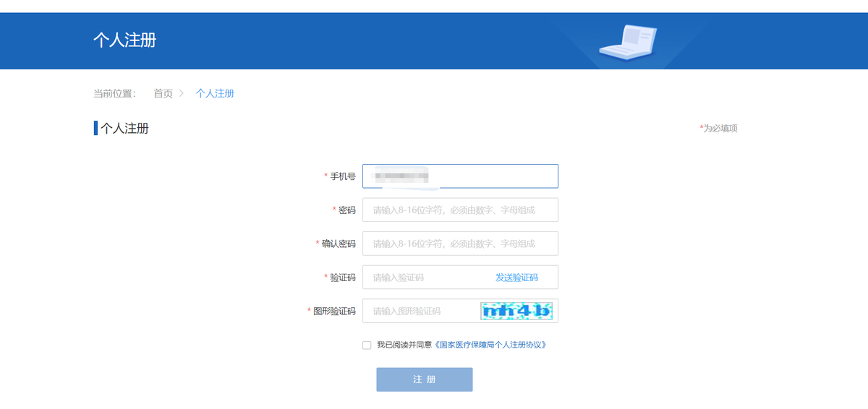Go to 首页 in breadcrumb
Viewport: 868px width, 409px height.
pos(163,93)
